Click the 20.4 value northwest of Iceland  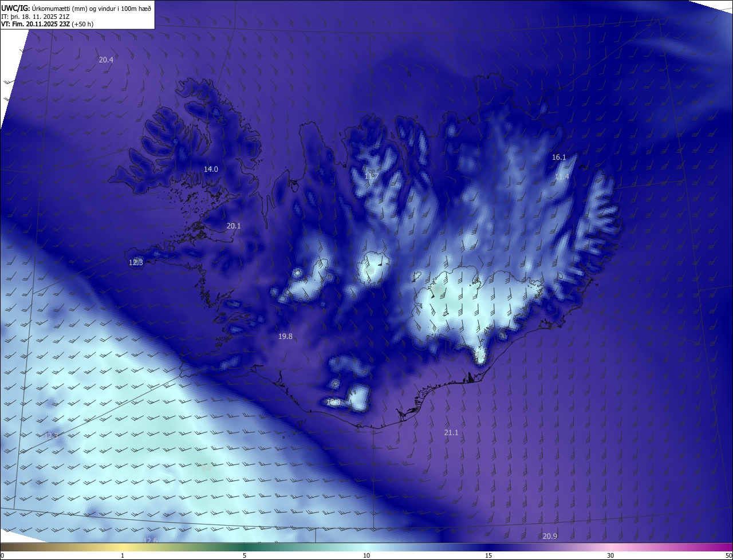tap(106, 60)
